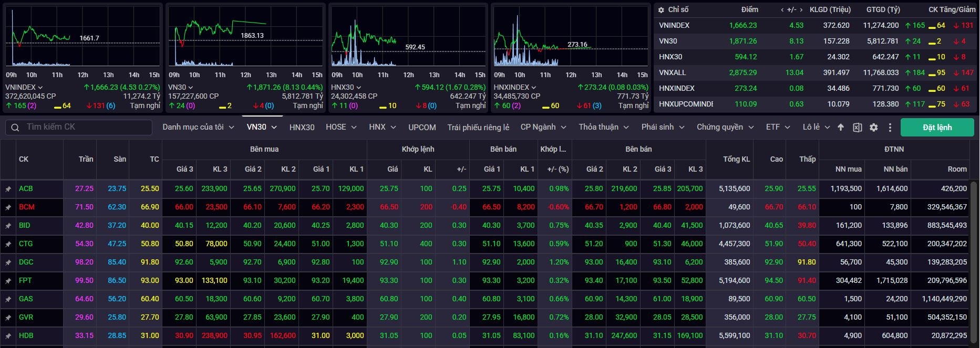The image size is (980, 348).
Task: Switch to the UPCOM tab
Action: click(422, 127)
